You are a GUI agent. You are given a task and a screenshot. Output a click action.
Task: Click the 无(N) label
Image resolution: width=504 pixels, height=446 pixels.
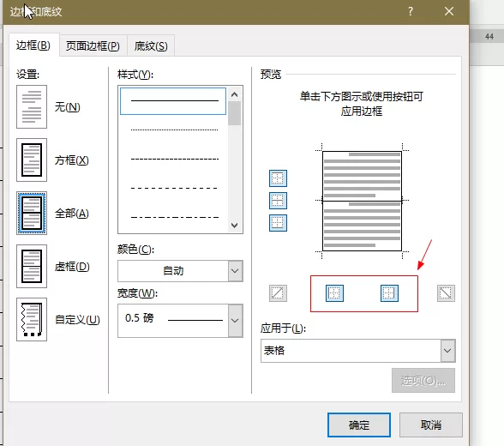pos(67,106)
